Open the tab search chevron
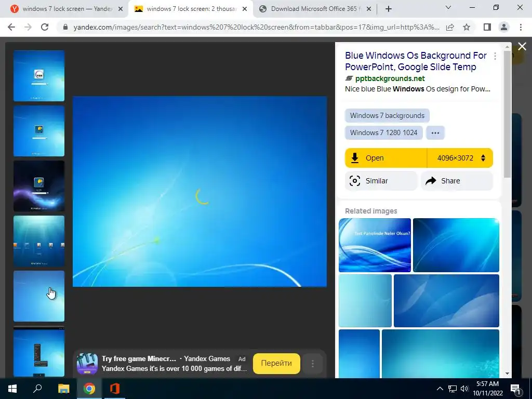 448,7
